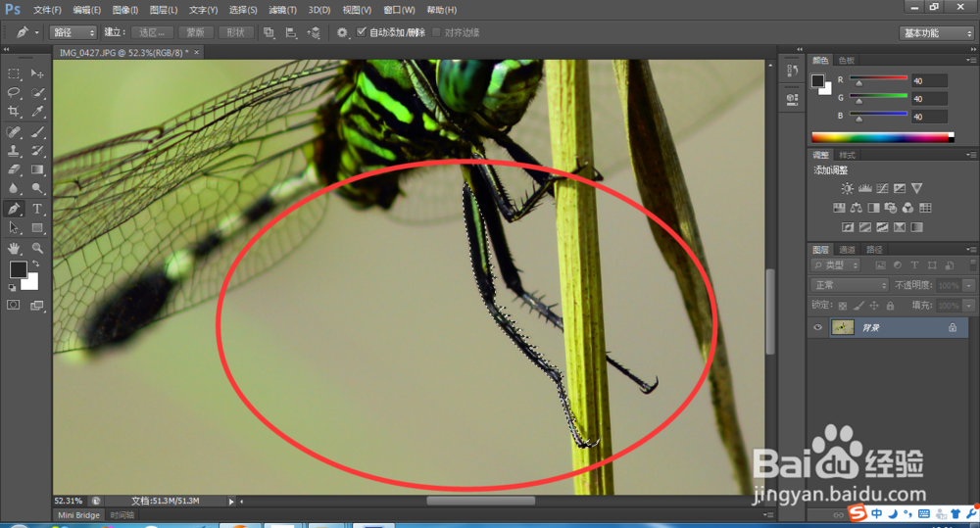Click the 选区... button
This screenshot has width=980, height=528.
pyautogui.click(x=152, y=32)
